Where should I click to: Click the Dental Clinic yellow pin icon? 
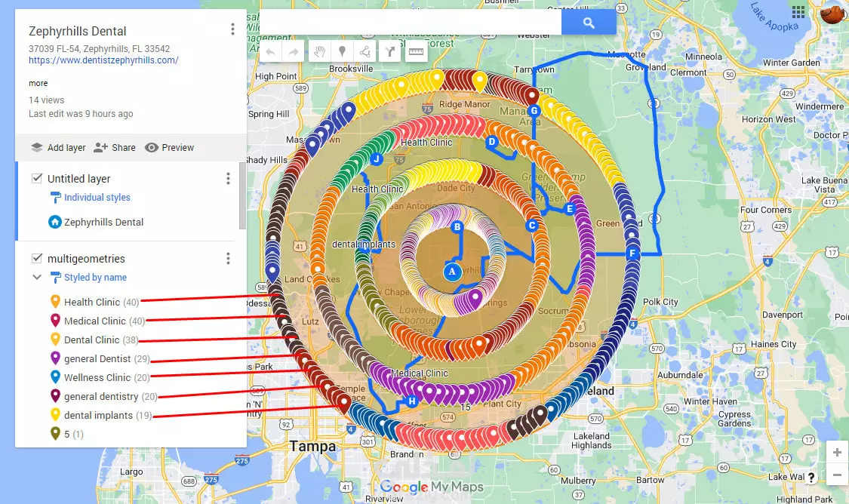click(54, 340)
